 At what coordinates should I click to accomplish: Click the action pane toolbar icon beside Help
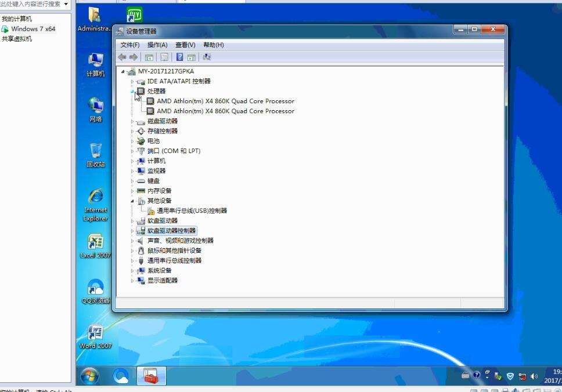click(x=192, y=57)
